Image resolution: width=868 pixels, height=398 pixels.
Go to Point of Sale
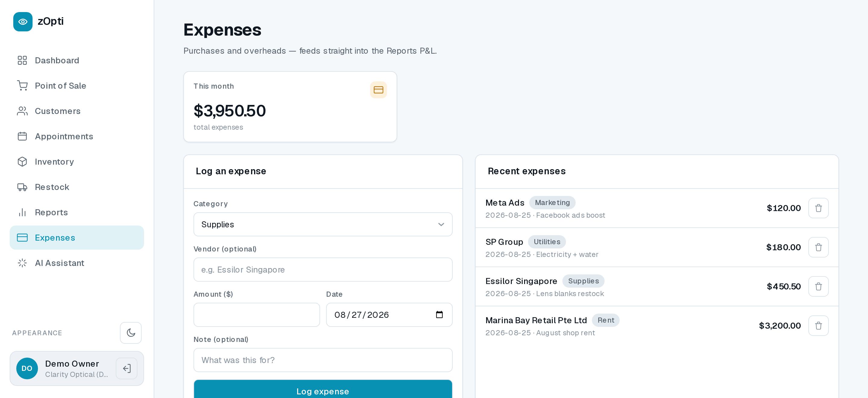77,86
